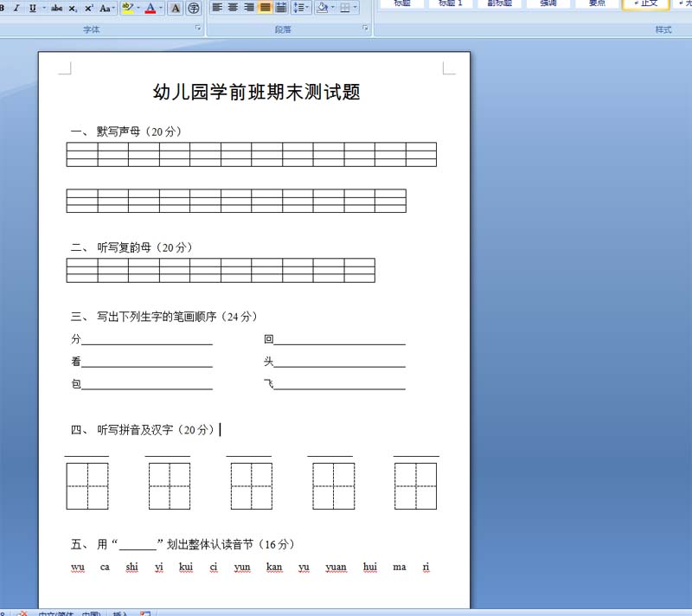Click the character 看 in section three

pos(76,362)
